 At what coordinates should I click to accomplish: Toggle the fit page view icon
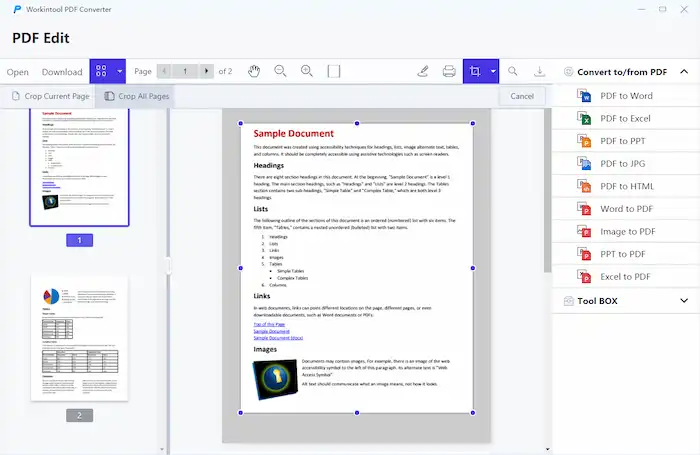(333, 71)
